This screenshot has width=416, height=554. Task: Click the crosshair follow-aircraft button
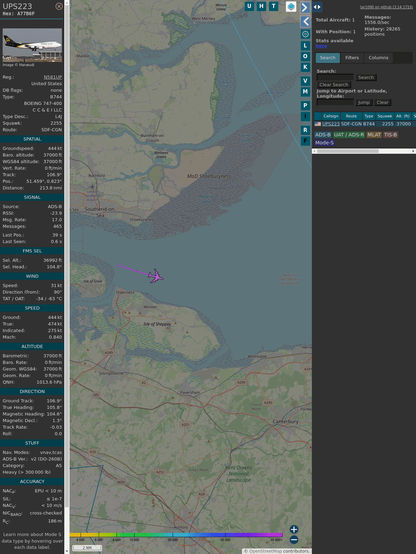(x=305, y=34)
